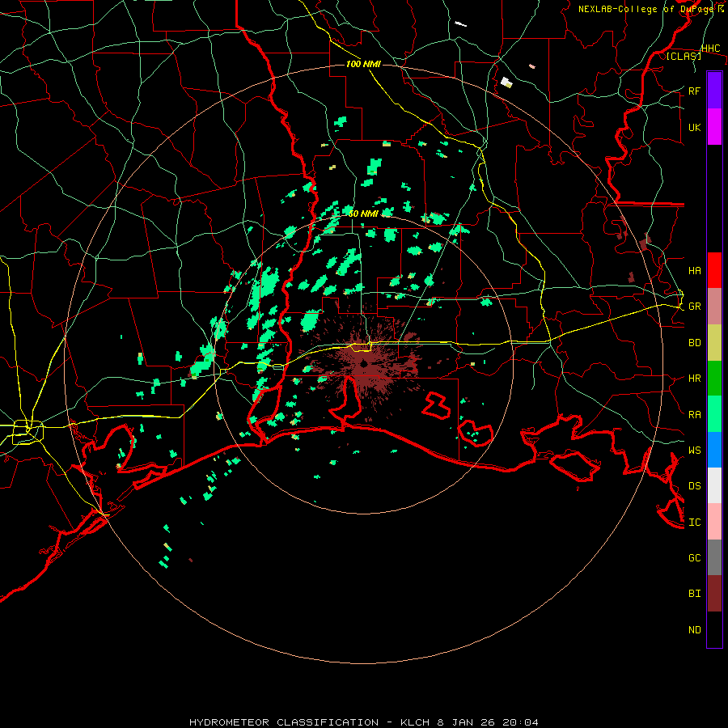Click the BI legend label
Screen dimensions: 728x728
(694, 594)
